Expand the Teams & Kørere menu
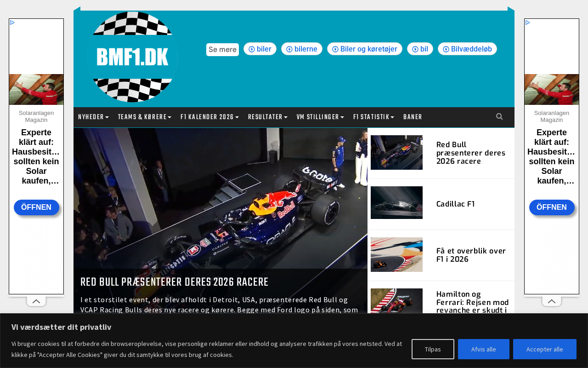This screenshot has height=368, width=588. 145,117
